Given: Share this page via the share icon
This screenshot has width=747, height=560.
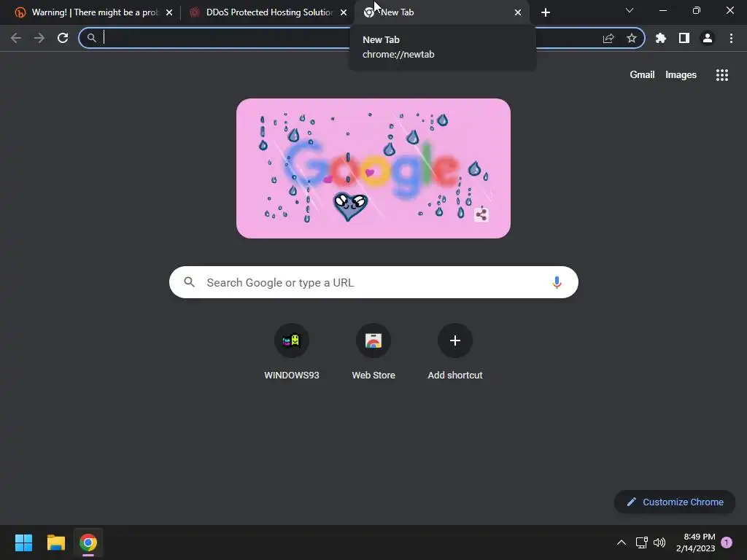Looking at the screenshot, I should pos(608,38).
